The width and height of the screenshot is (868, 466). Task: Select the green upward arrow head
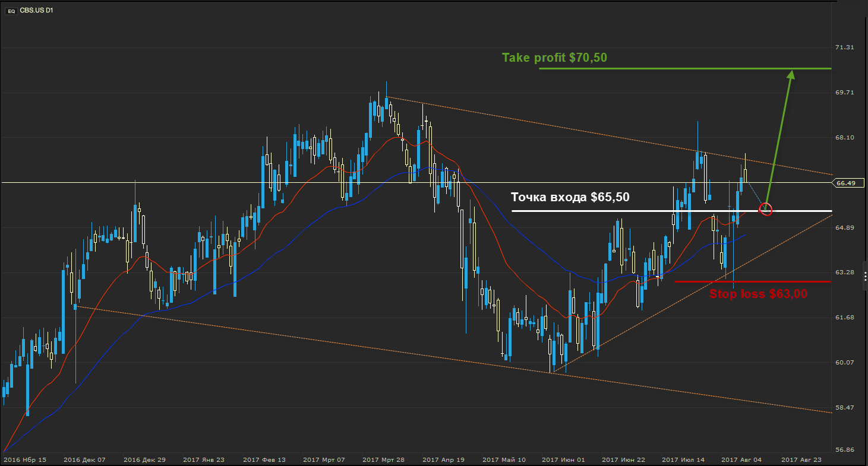pos(790,75)
